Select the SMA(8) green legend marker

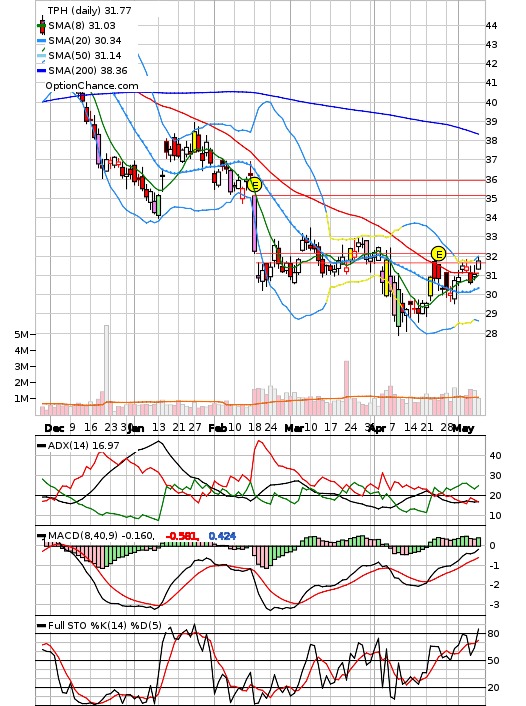[41, 26]
